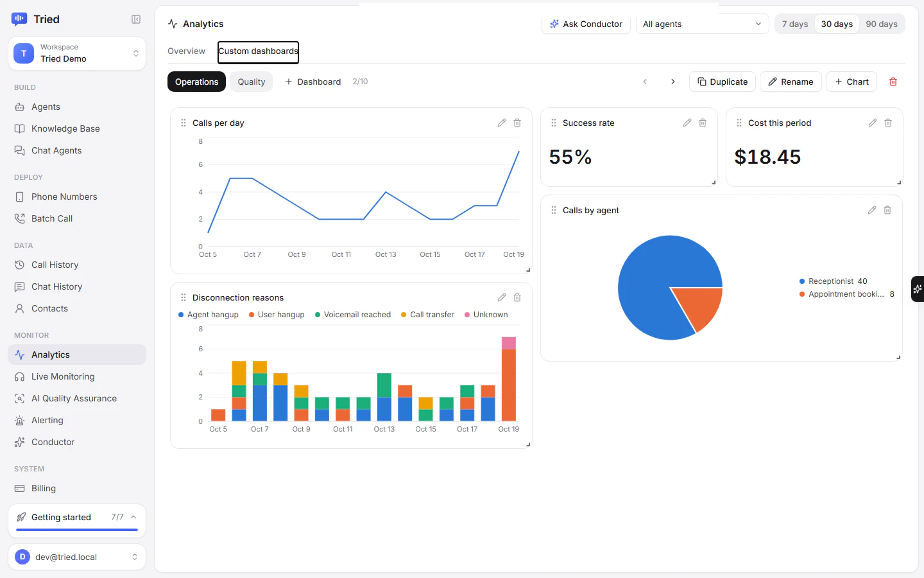
Task: Grab the Calls per day drag handle
Action: point(184,123)
